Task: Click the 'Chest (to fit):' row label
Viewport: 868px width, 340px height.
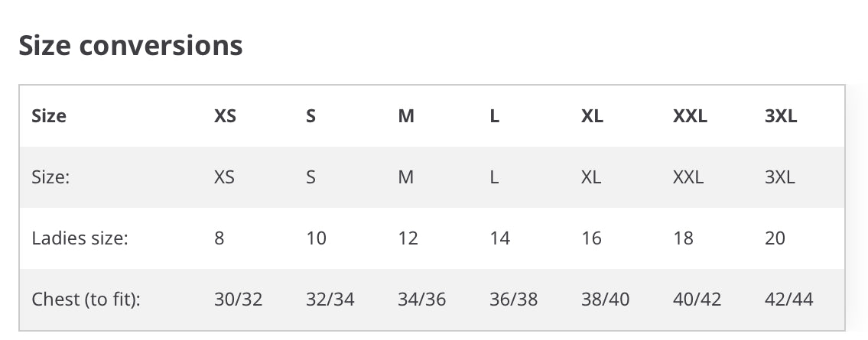Action: point(86,299)
